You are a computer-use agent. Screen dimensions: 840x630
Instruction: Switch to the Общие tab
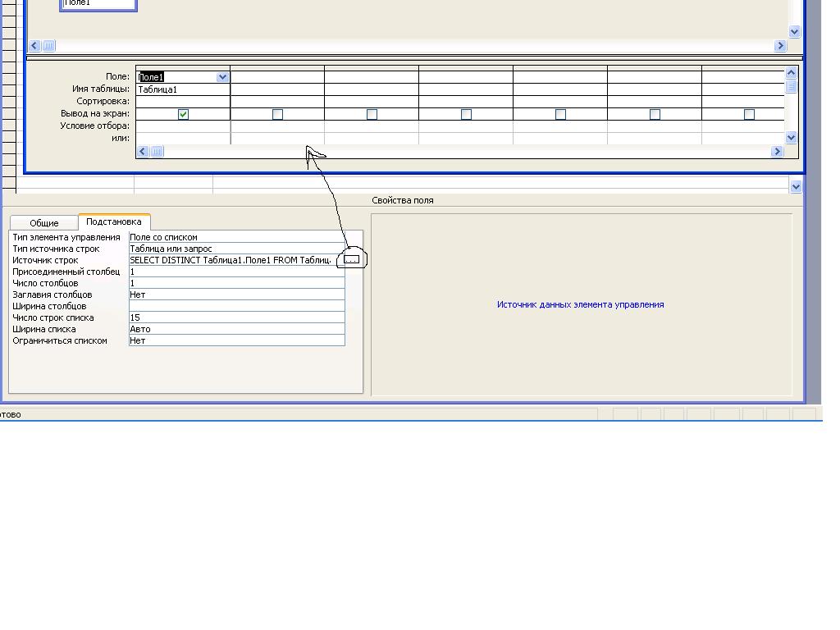click(x=44, y=223)
